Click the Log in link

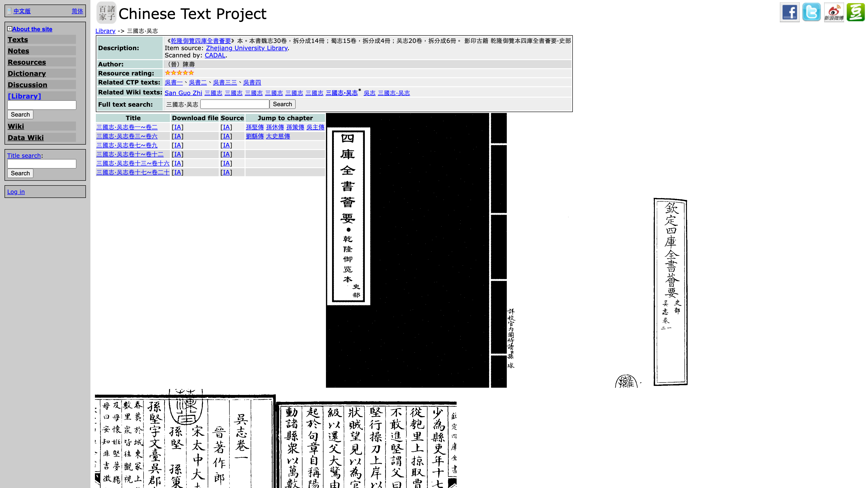coord(16,192)
